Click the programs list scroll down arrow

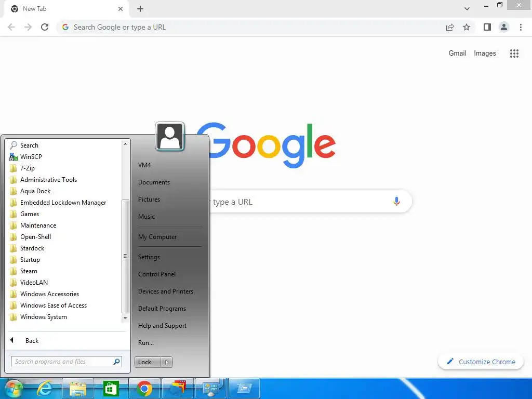tap(125, 318)
